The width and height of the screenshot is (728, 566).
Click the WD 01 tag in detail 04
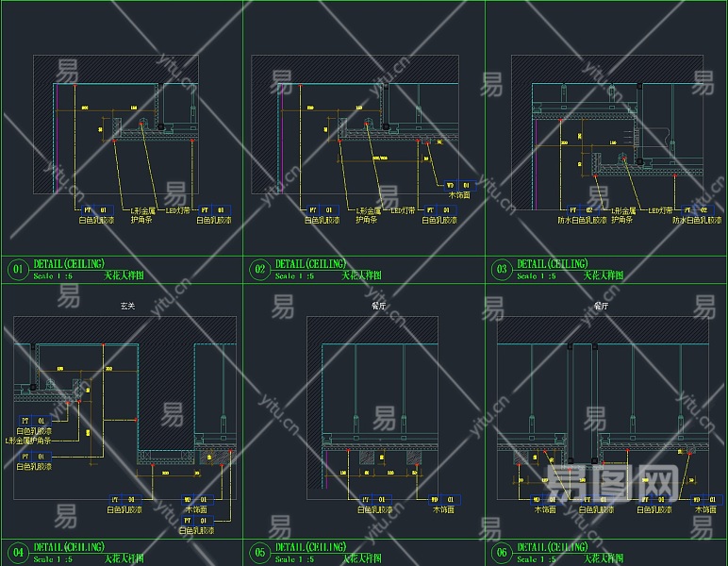pyautogui.click(x=197, y=500)
